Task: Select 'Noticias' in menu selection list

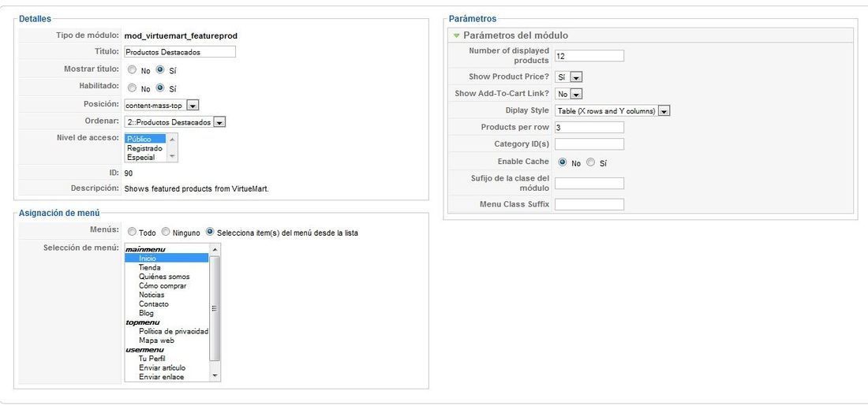Action: click(166, 295)
